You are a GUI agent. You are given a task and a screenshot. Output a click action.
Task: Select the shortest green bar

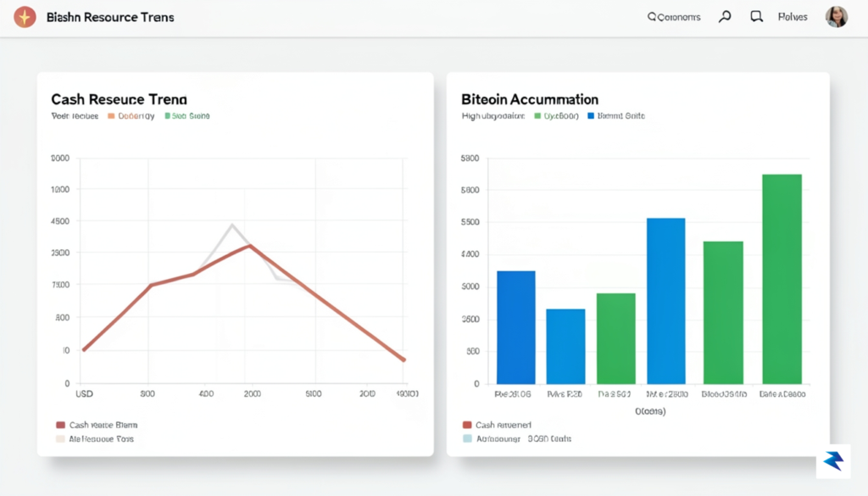(x=615, y=338)
